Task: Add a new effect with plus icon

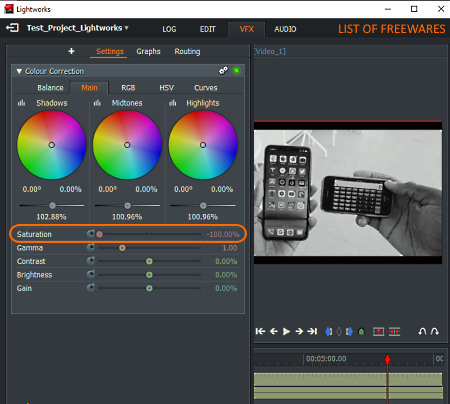Action: coord(71,51)
